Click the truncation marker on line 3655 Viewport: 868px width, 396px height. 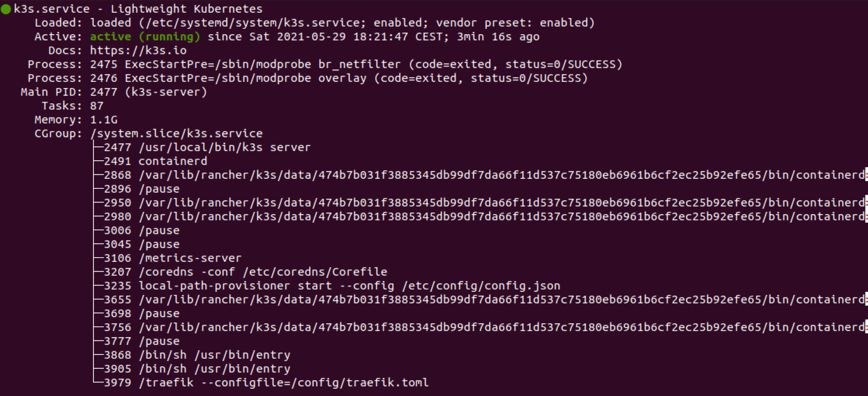[x=866, y=300]
